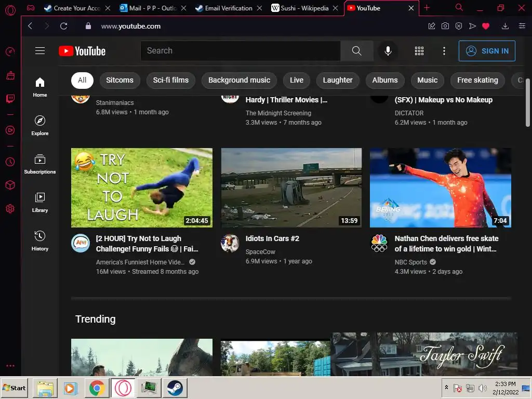
Task: Start voice search with the microphone
Action: (x=388, y=51)
